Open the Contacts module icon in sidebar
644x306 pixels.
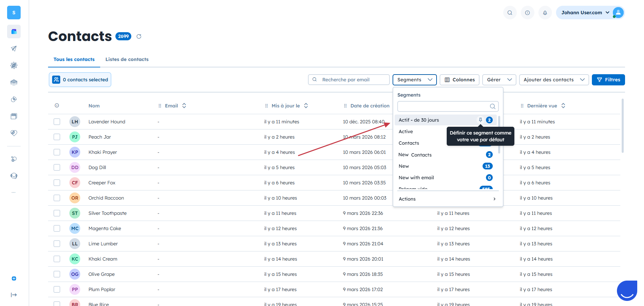click(x=14, y=32)
